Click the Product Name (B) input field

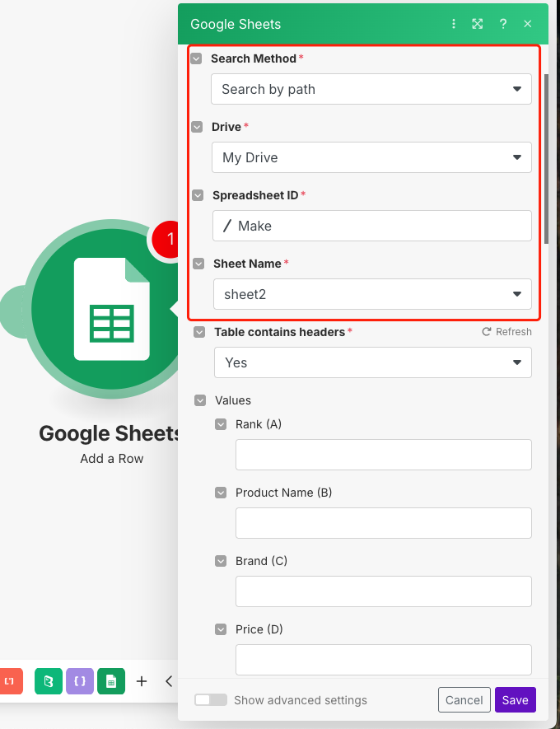384,522
